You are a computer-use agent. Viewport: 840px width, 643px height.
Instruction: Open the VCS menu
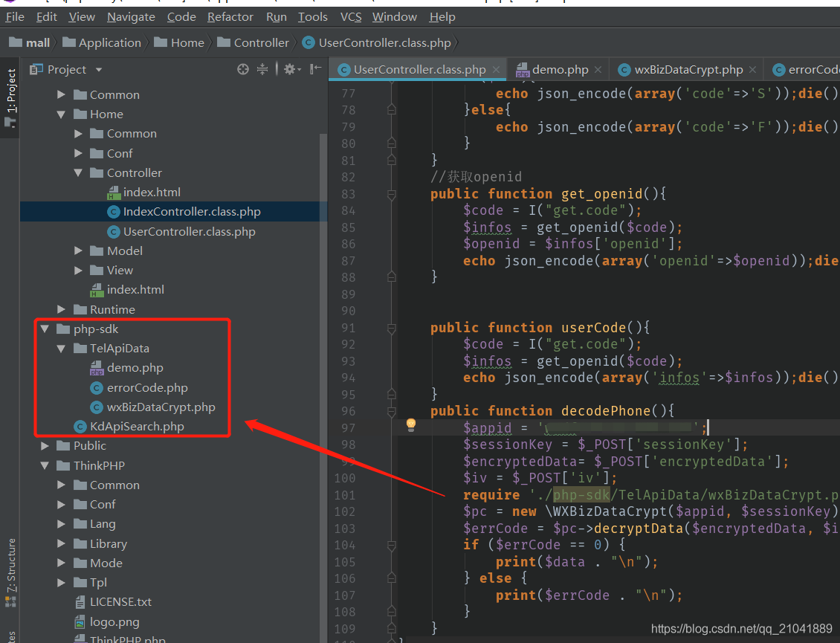(x=351, y=17)
